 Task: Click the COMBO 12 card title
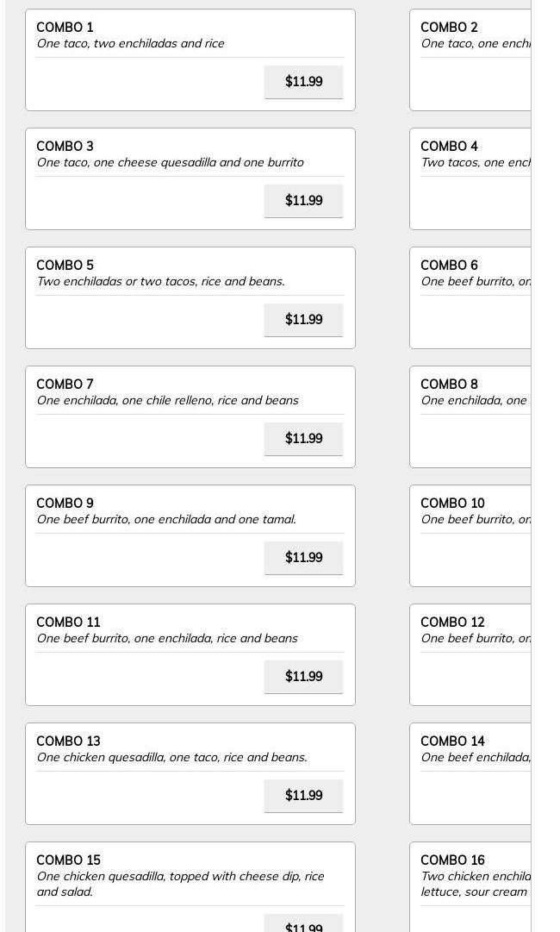click(x=452, y=622)
